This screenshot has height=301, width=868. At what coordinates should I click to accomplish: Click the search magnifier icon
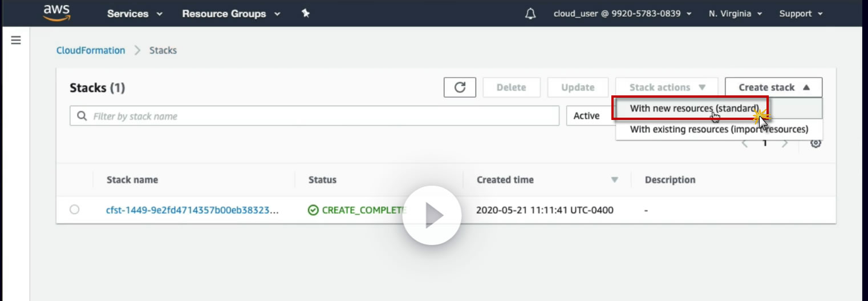click(x=82, y=116)
